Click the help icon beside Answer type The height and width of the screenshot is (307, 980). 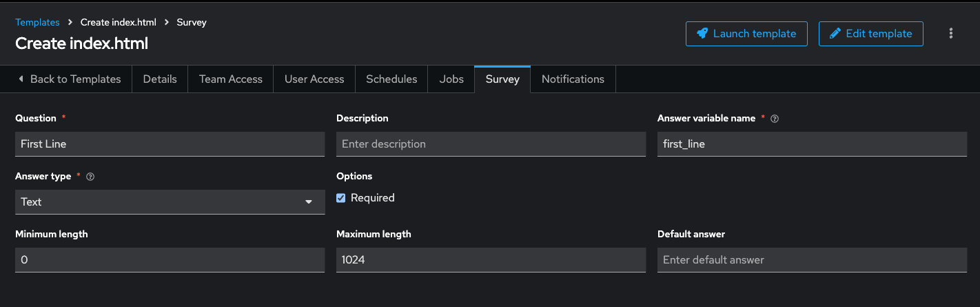(x=90, y=177)
